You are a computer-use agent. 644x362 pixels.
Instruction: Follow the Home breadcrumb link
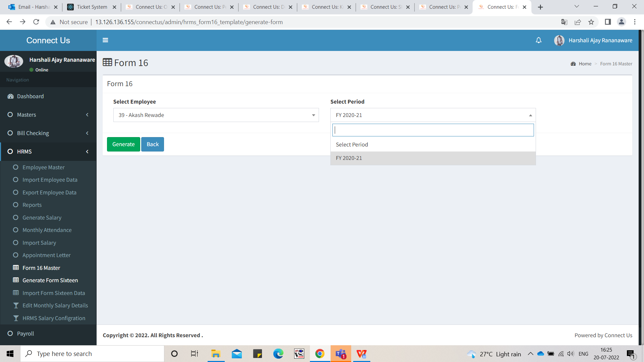585,64
